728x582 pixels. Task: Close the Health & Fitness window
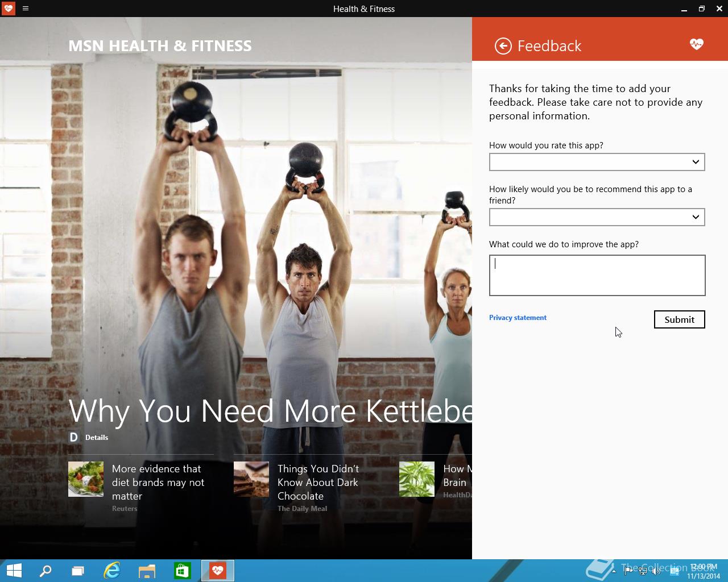coord(719,9)
